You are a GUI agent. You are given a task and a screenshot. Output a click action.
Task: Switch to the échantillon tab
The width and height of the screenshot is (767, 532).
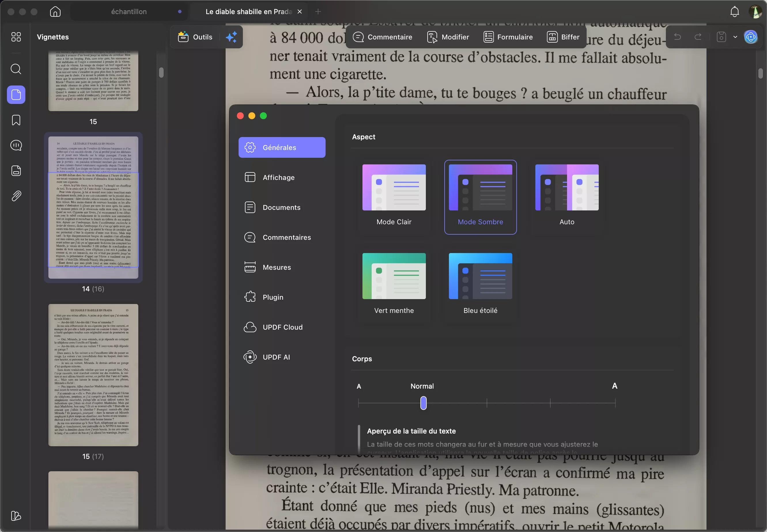[x=129, y=12]
